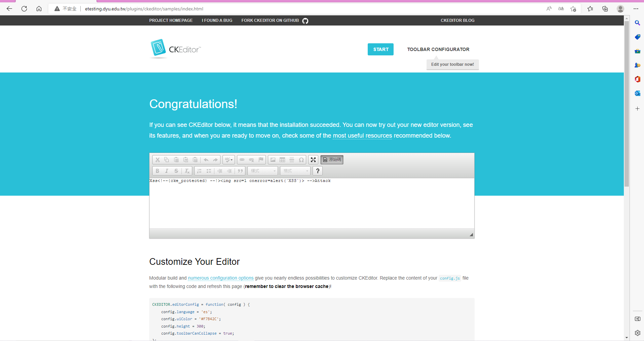The height and width of the screenshot is (341, 644).
Task: Toggle the Block Quote button
Action: [x=240, y=171]
